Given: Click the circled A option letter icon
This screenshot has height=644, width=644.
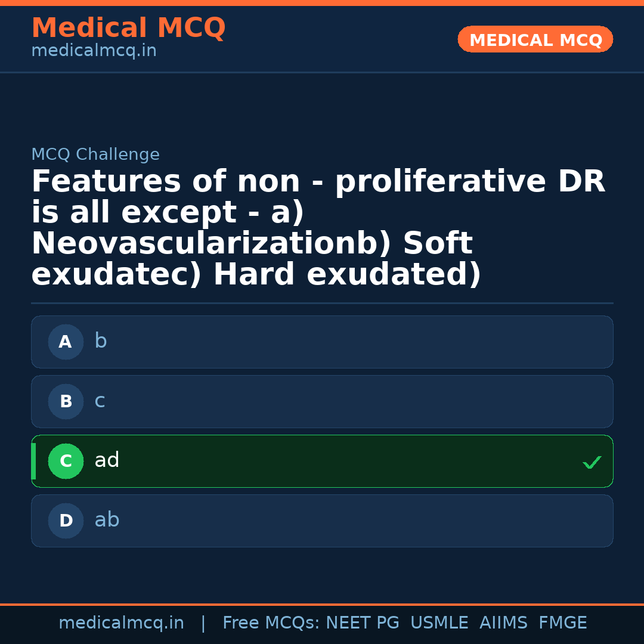Looking at the screenshot, I should coord(66,342).
